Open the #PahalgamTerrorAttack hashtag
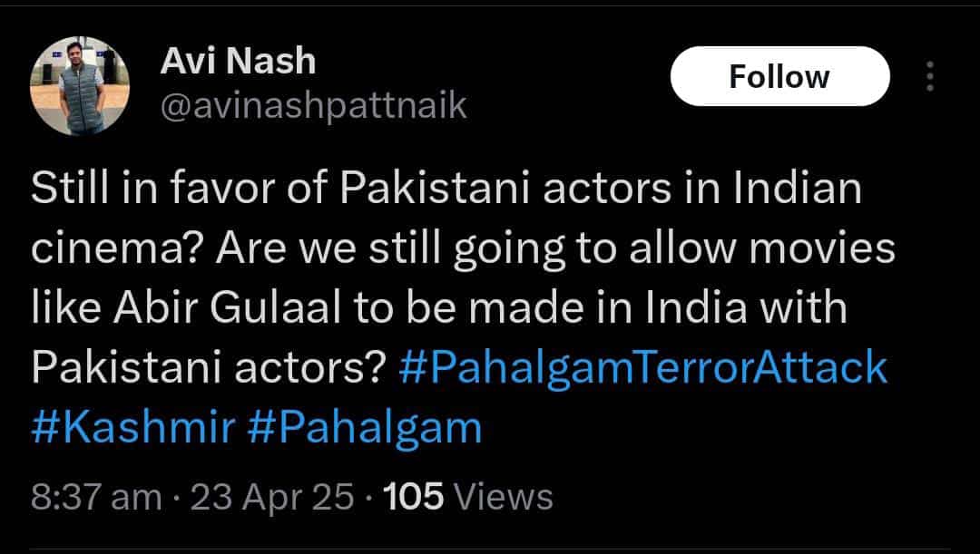This screenshot has height=554, width=980. click(643, 368)
